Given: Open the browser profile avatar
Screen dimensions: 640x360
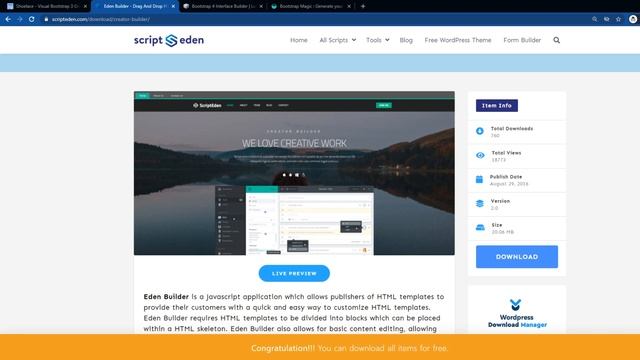Looking at the screenshot, I should [x=633, y=19].
